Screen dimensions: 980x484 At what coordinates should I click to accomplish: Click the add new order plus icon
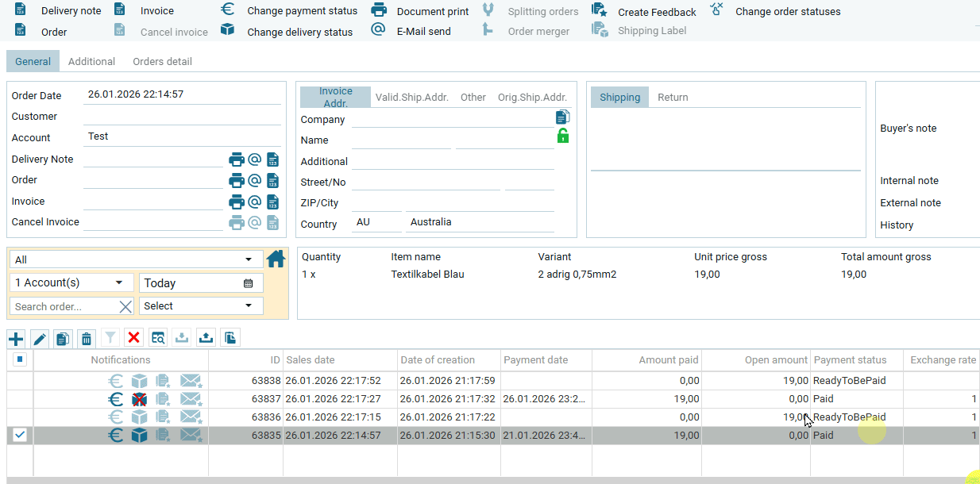pyautogui.click(x=16, y=339)
